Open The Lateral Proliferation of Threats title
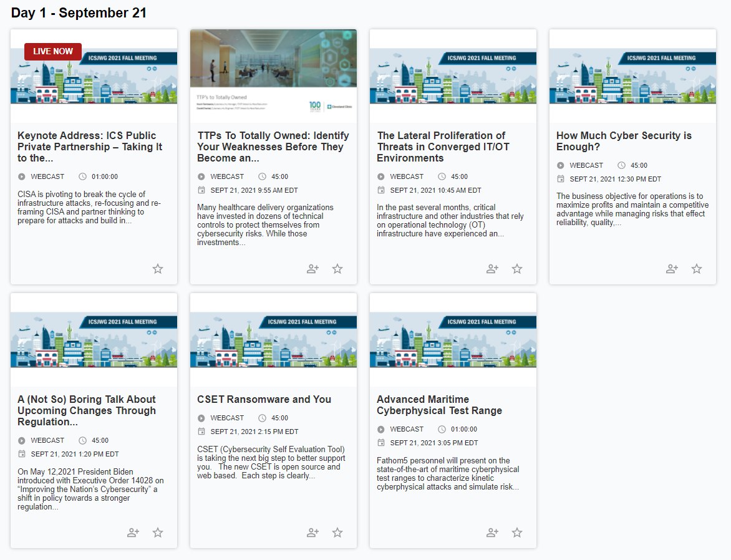731x560 pixels. [x=443, y=147]
